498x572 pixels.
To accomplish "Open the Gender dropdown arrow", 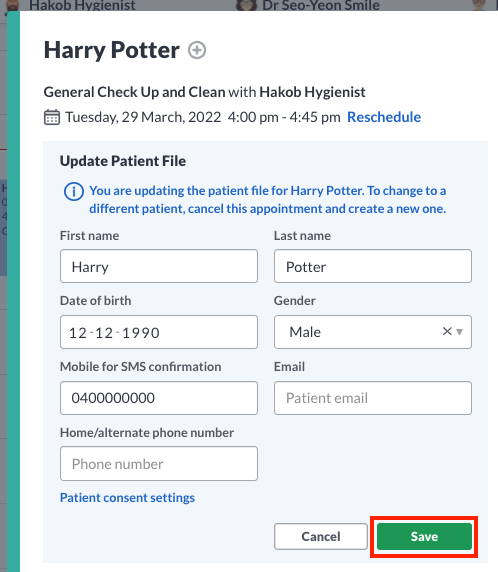I will (x=460, y=332).
